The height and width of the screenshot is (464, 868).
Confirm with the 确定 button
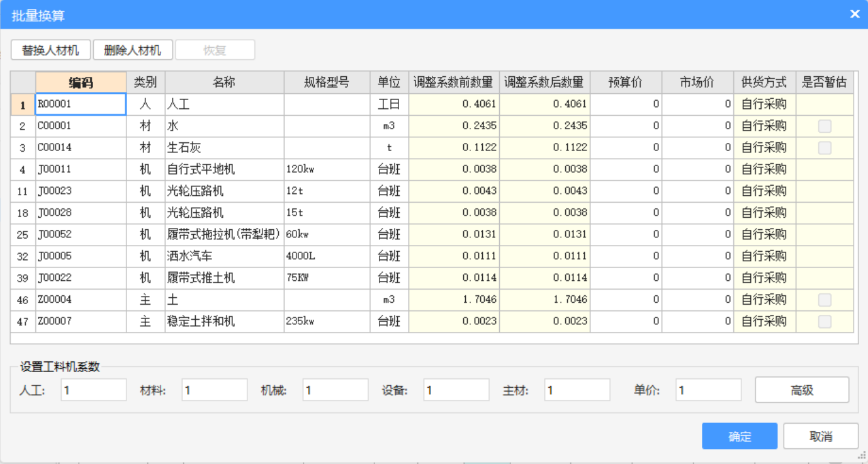click(739, 436)
